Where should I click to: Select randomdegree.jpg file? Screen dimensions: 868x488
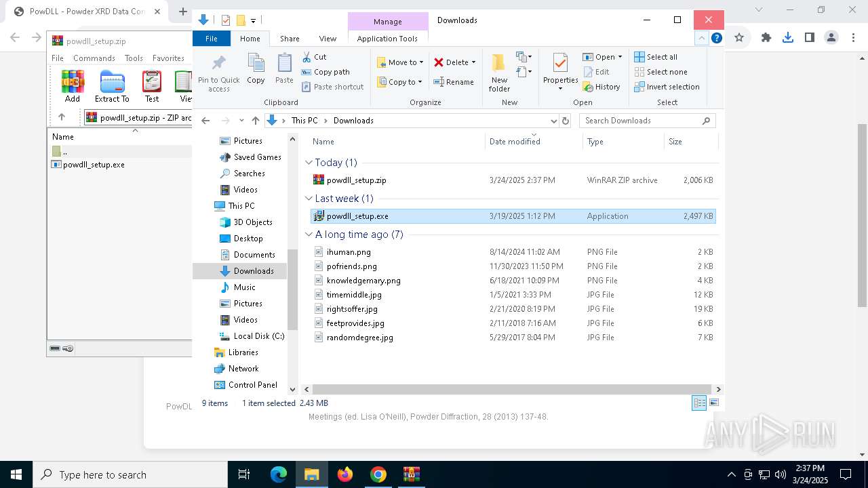513,338
